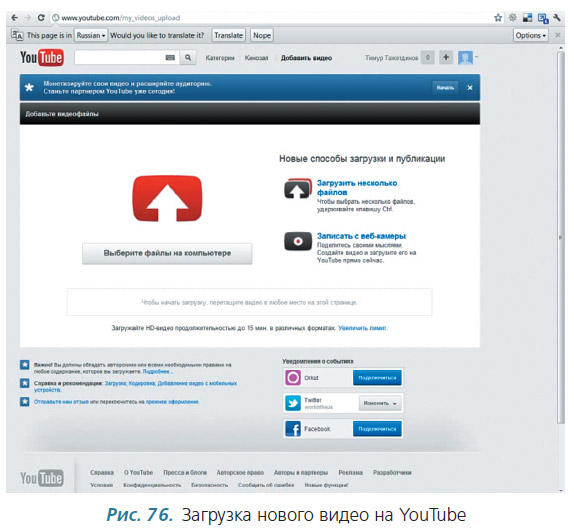The height and width of the screenshot is (532, 574).
Task: Open the gear extension icon in toolbar
Action: (512, 17)
